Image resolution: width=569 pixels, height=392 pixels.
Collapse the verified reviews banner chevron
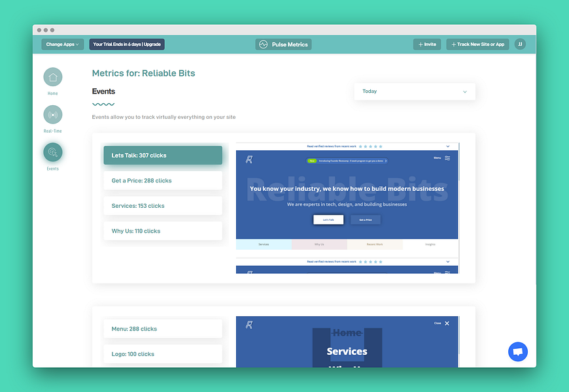tap(447, 146)
